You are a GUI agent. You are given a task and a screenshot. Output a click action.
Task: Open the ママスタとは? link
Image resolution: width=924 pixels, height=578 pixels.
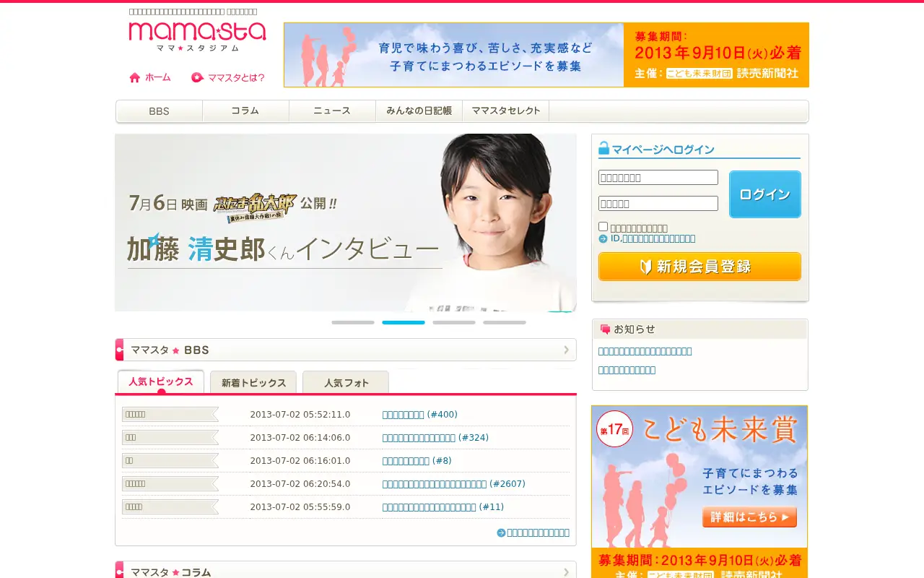[228, 77]
